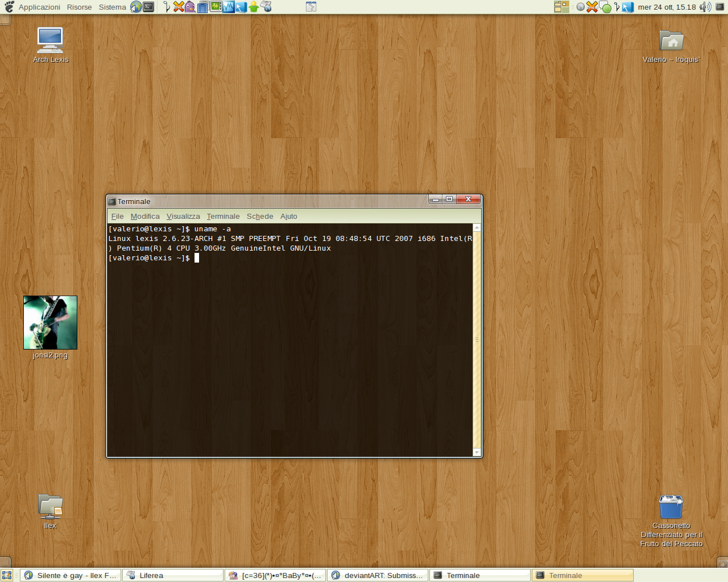Open Visualizza menu in Terminale
728x582 pixels.
(183, 216)
